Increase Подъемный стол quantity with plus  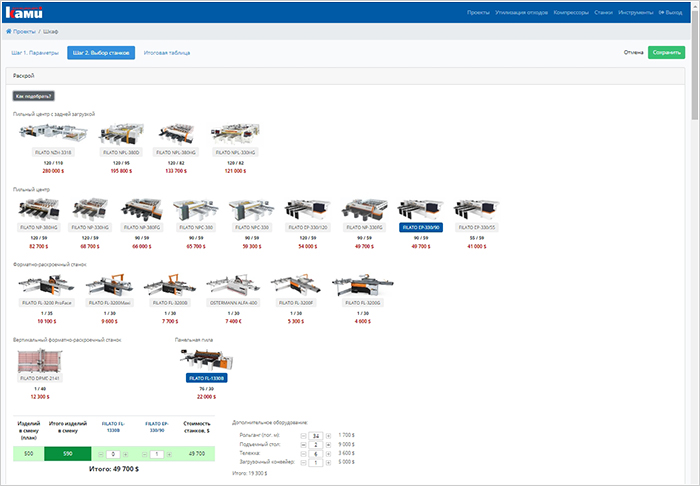[x=329, y=445]
